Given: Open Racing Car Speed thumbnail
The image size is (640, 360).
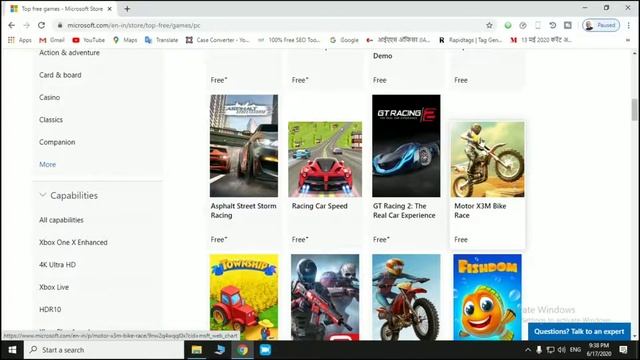Looking at the screenshot, I should click(x=325, y=159).
